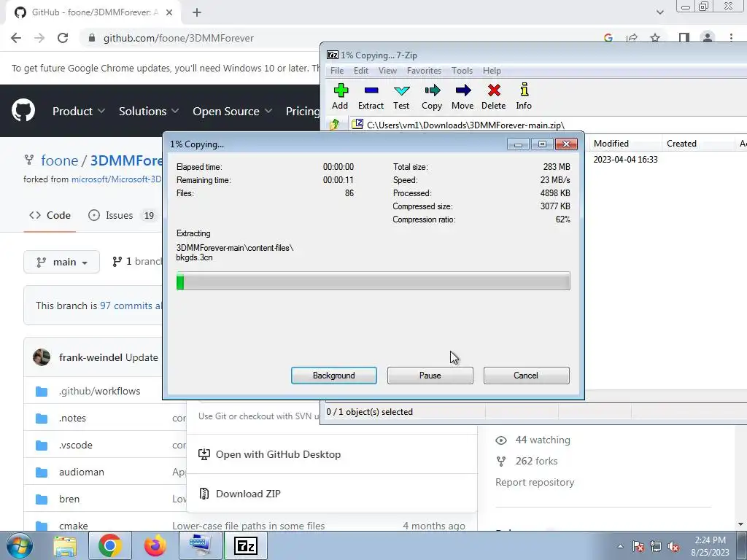The height and width of the screenshot is (560, 747).
Task: Pause the extraction
Action: [x=430, y=376]
